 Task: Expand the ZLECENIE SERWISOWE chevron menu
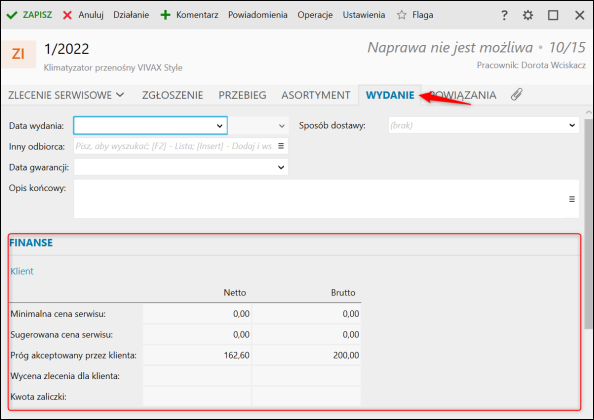coord(120,95)
